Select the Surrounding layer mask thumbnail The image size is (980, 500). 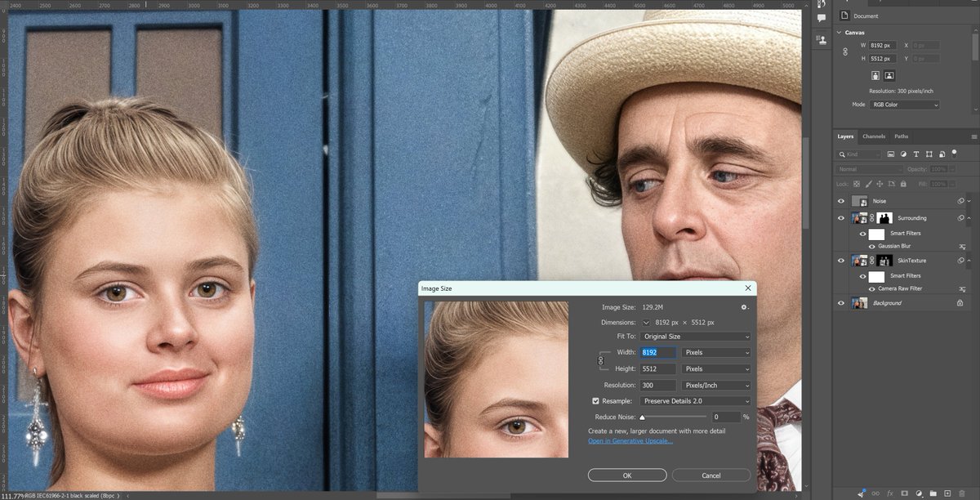pos(884,218)
